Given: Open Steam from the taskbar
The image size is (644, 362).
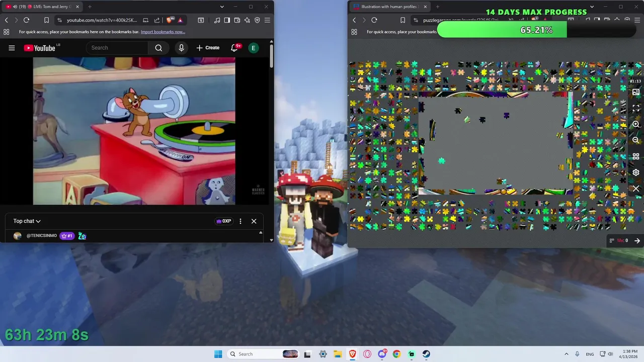Looking at the screenshot, I should coord(426,354).
